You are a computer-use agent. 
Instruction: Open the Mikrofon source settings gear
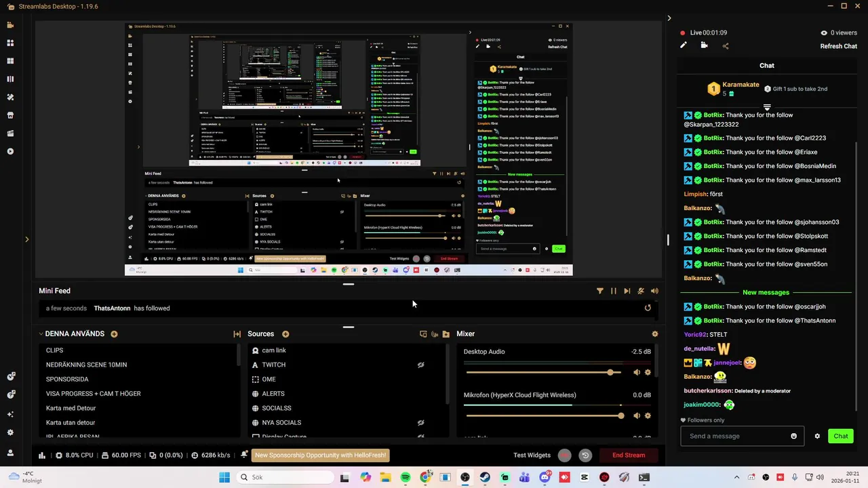648,416
